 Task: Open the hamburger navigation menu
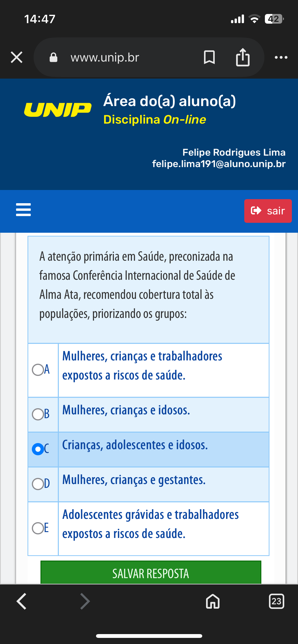tap(23, 210)
